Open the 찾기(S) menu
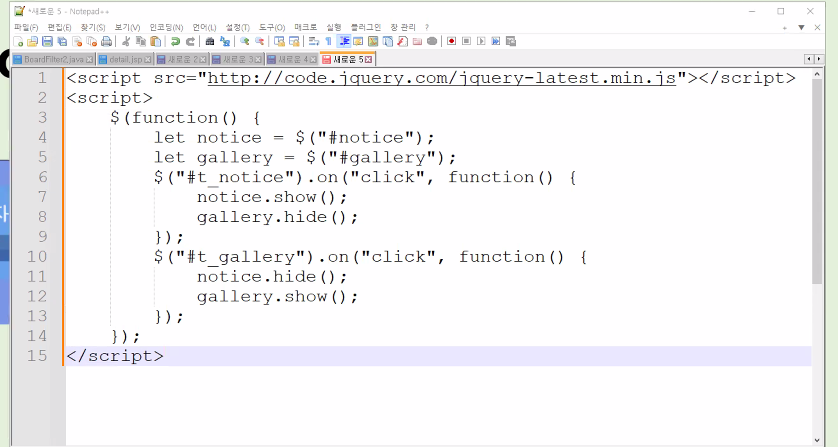The height and width of the screenshot is (447, 838). [x=93, y=27]
